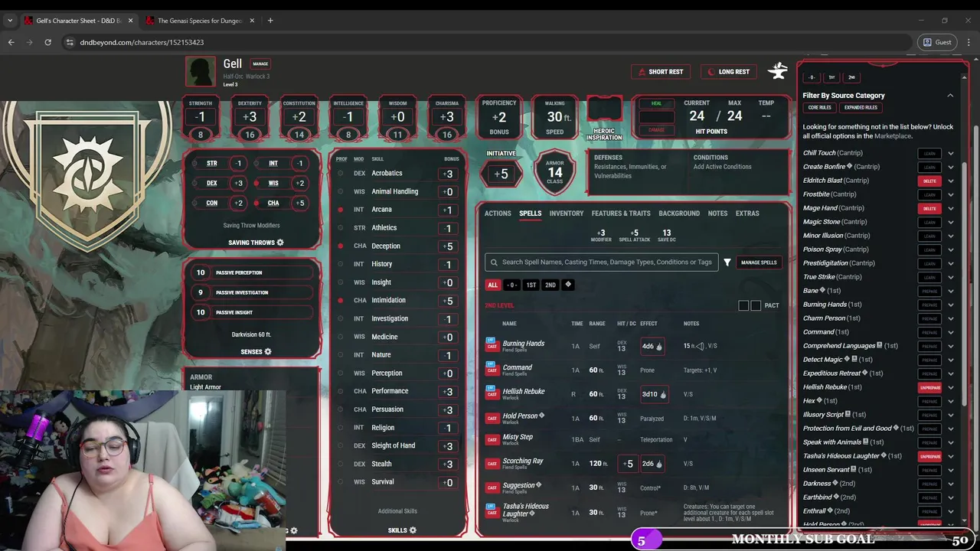This screenshot has width=980, height=551.
Task: Expand Prestidigitation spell details
Action: [950, 263]
